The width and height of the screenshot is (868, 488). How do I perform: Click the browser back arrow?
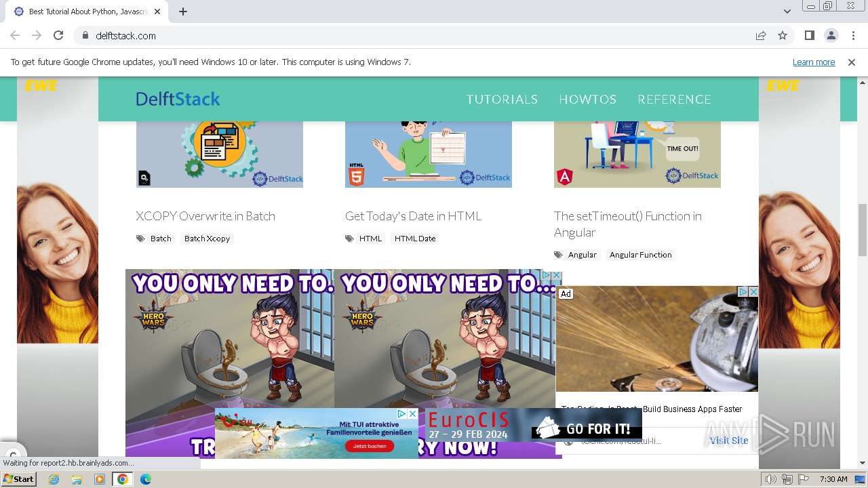point(15,35)
